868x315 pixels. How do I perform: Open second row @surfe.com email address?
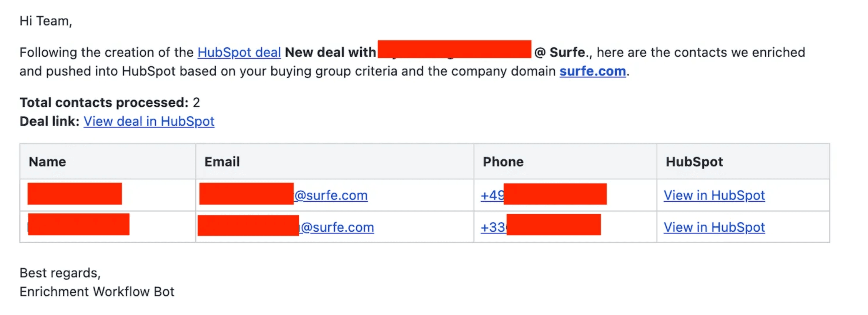click(286, 227)
